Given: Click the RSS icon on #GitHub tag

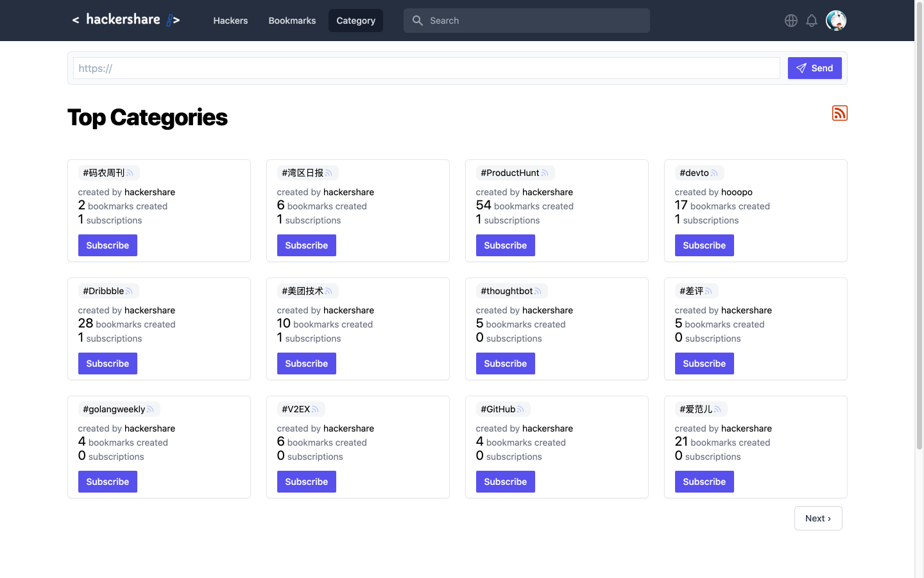Looking at the screenshot, I should tap(521, 408).
